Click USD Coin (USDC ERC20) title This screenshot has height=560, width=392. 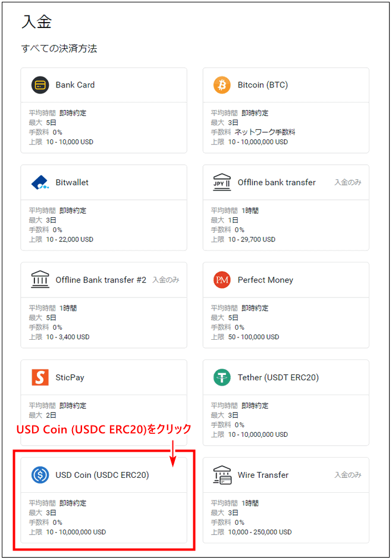point(102,475)
